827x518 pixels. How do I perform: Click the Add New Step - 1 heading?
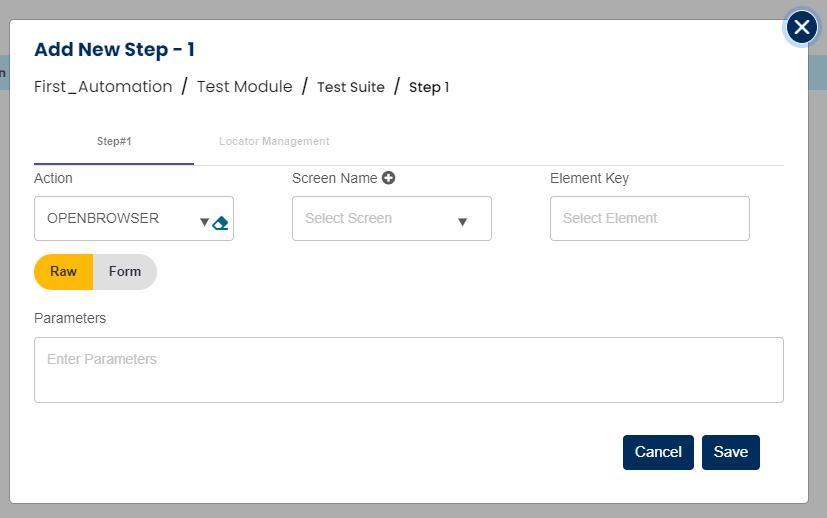(114, 49)
